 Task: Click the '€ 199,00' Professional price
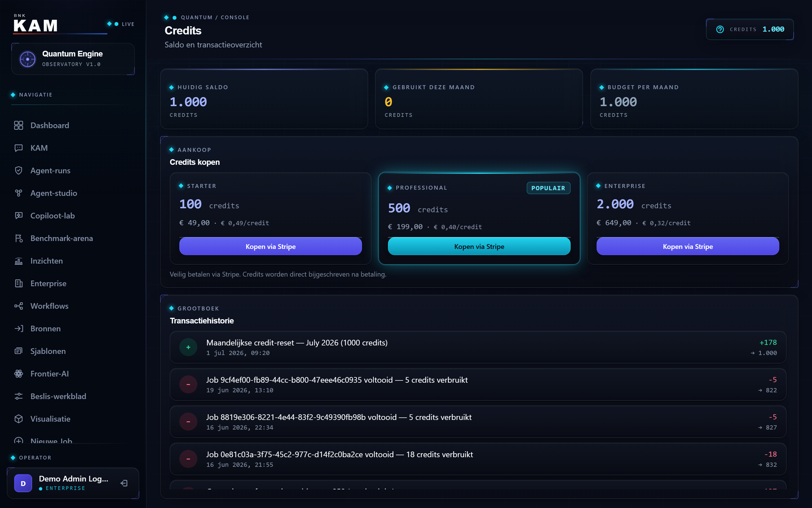405,227
